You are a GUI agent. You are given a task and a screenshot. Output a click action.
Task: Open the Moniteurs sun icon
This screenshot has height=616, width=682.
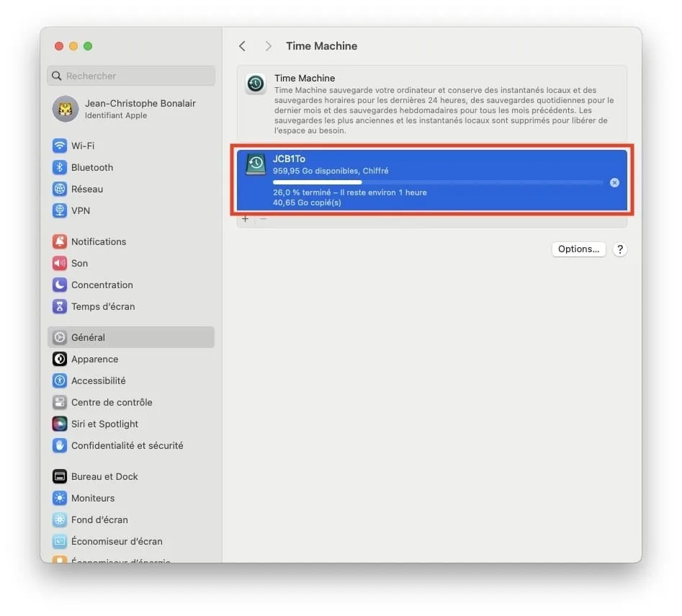click(x=60, y=498)
